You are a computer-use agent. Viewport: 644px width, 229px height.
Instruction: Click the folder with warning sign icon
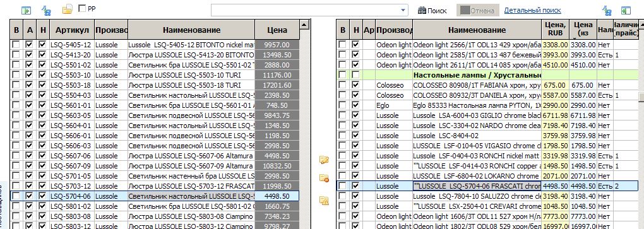324,200
